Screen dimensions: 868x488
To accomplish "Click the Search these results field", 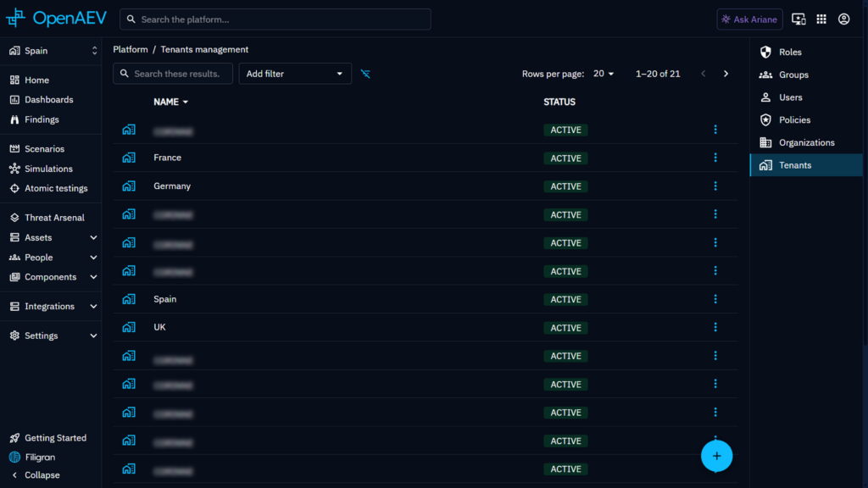I will click(173, 74).
